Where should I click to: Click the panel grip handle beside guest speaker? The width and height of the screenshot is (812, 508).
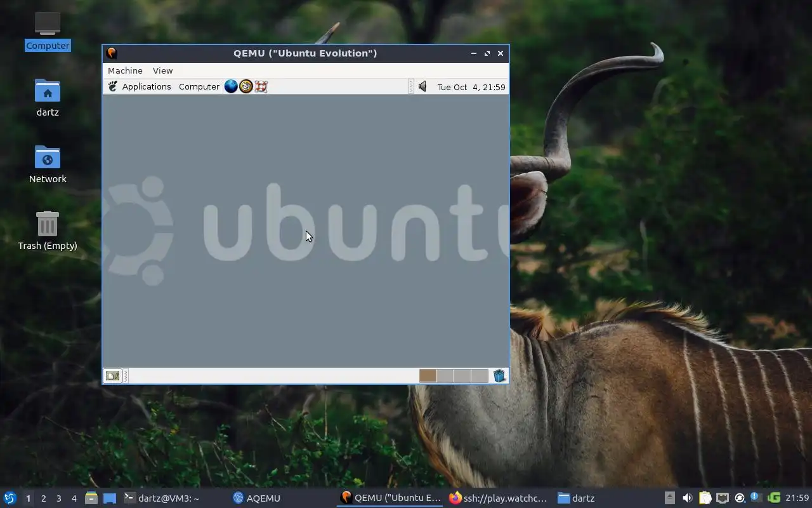411,86
